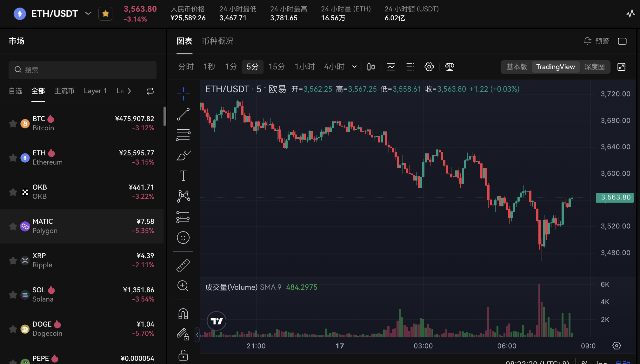Click the candlestick chart style icon

[371, 67]
